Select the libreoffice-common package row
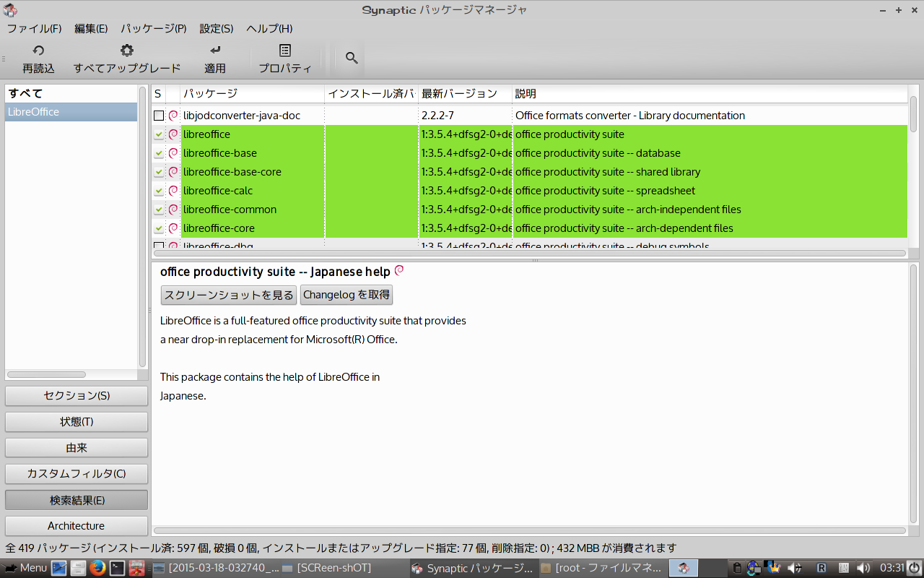 pos(529,210)
